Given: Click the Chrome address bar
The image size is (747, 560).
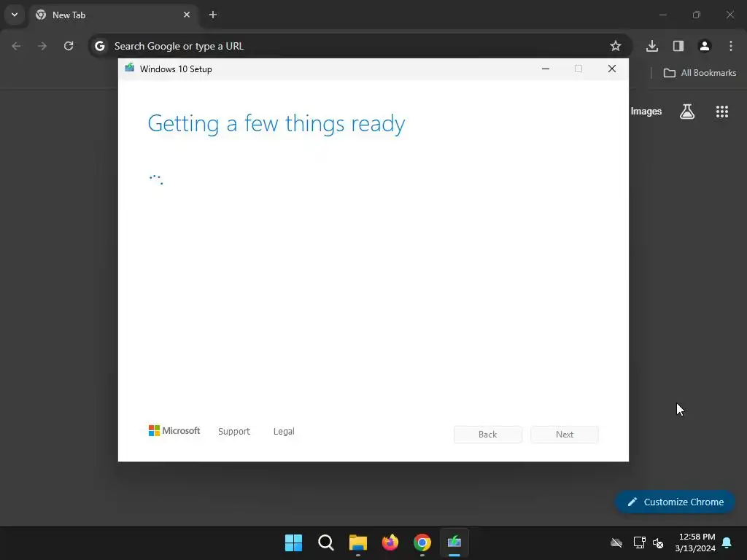Looking at the screenshot, I should click(x=360, y=46).
